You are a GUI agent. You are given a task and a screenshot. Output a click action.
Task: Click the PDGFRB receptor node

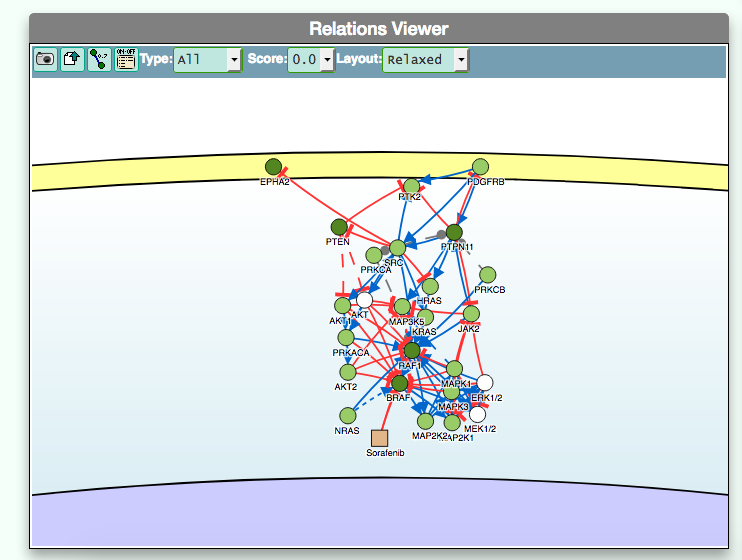[x=480, y=167]
